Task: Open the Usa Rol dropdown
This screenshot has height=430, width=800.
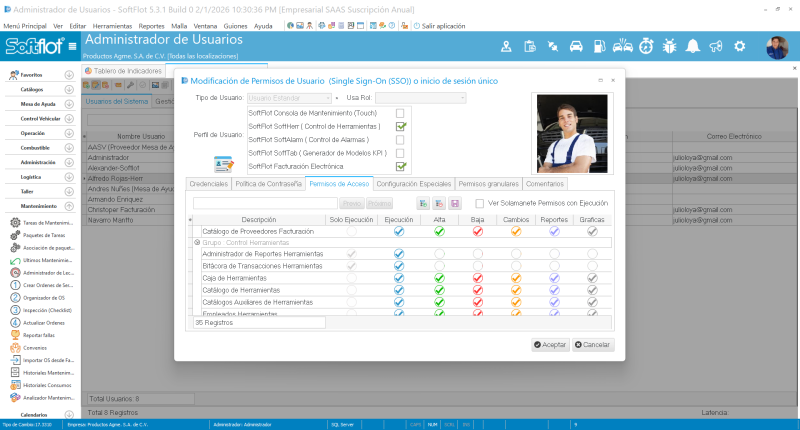Action: (421, 98)
